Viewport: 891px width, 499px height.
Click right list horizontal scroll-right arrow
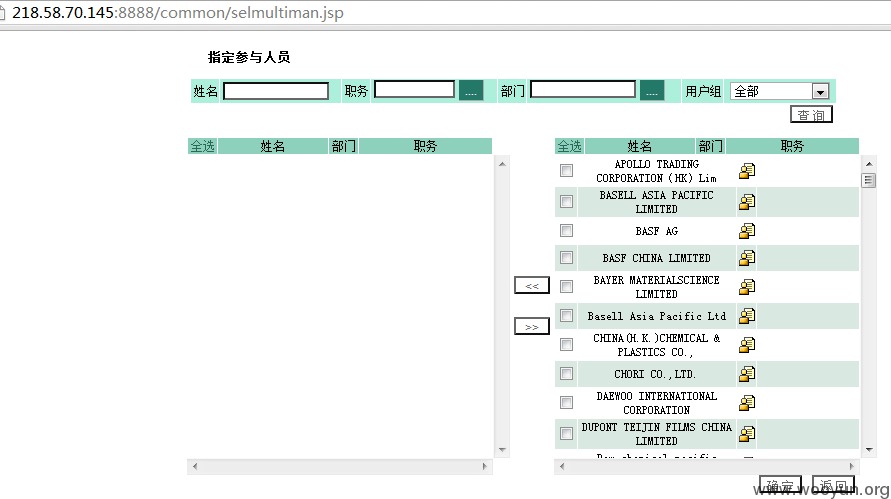click(851, 466)
